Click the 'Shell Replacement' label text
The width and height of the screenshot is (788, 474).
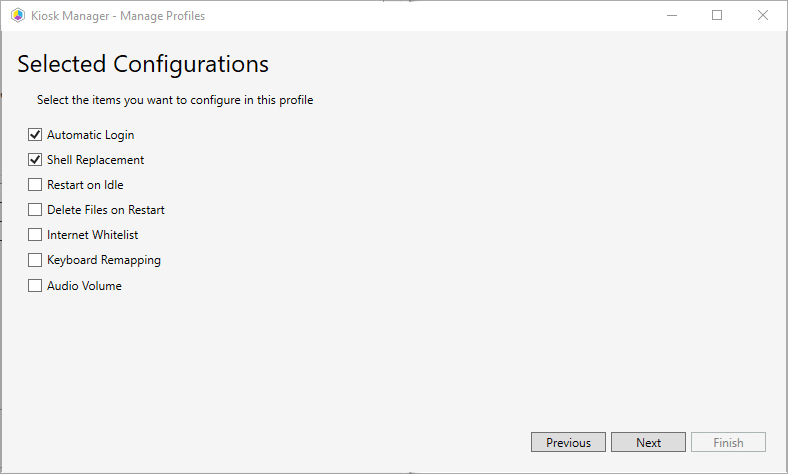pos(95,160)
